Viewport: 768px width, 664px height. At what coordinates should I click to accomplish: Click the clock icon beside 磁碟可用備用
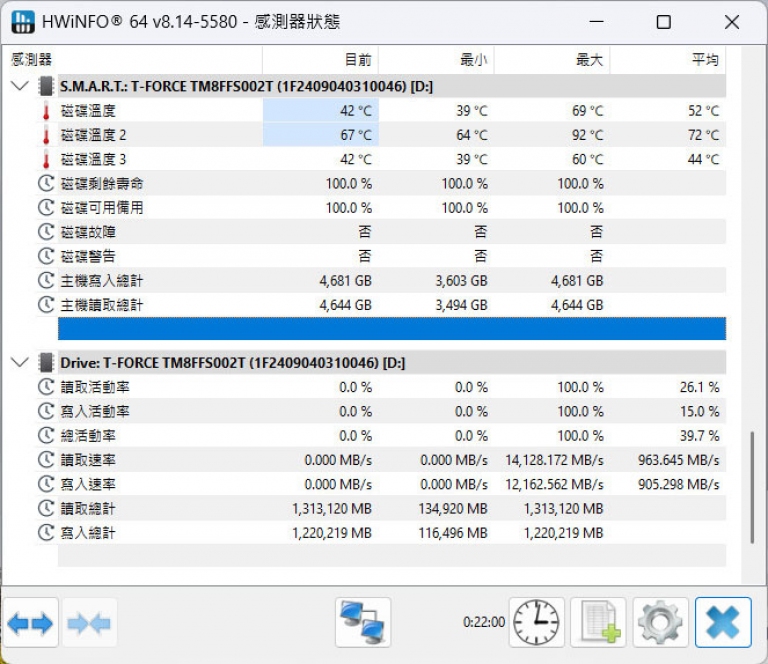pyautogui.click(x=46, y=208)
